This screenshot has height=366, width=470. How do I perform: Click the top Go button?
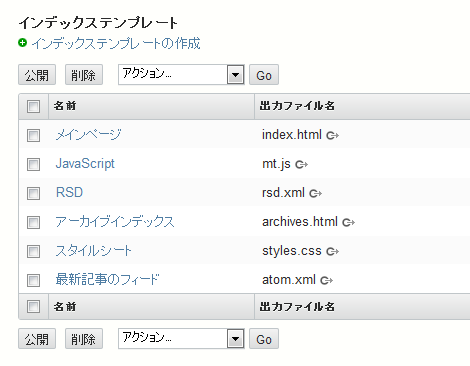click(x=264, y=75)
